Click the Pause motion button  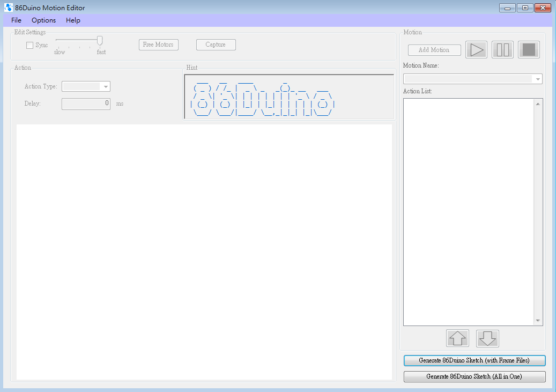point(502,50)
